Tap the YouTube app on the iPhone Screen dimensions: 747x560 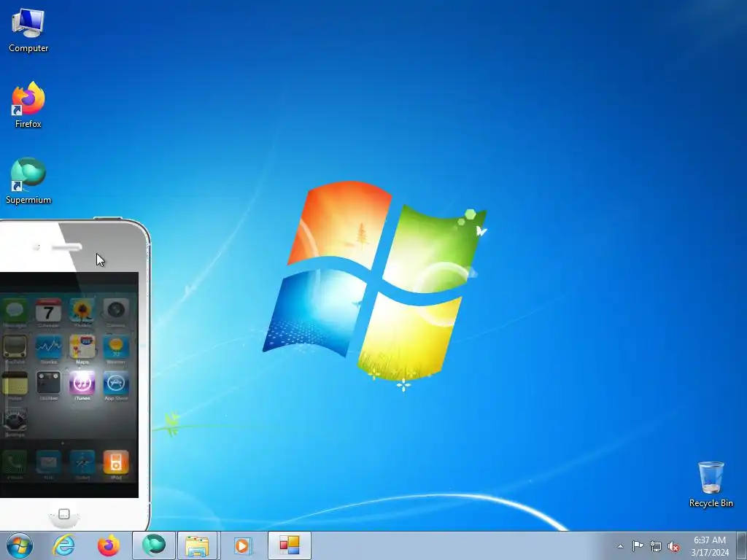pyautogui.click(x=15, y=347)
